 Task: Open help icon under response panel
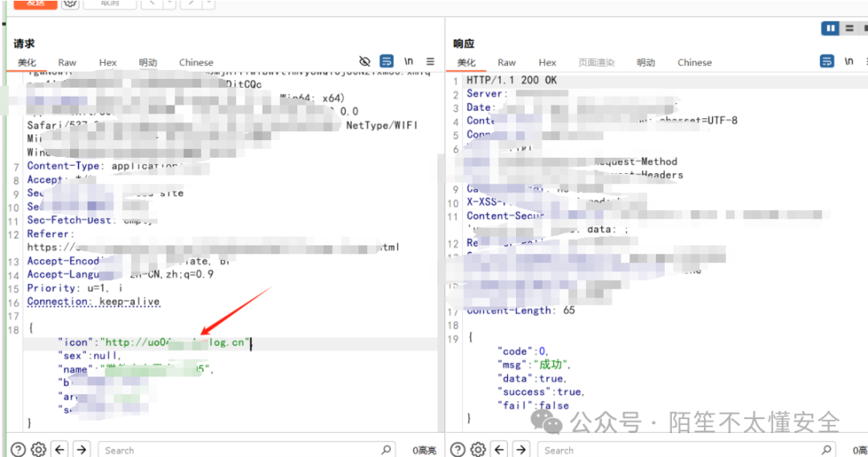pyautogui.click(x=458, y=449)
